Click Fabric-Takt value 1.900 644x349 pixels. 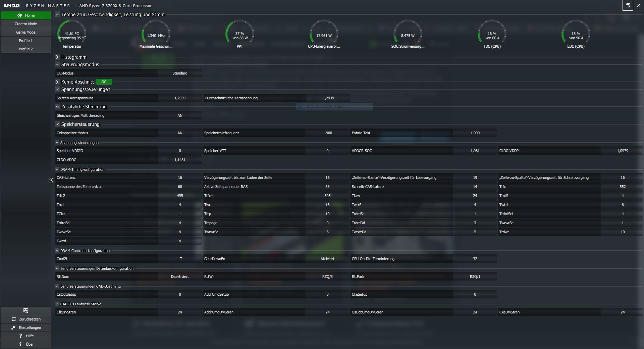475,133
